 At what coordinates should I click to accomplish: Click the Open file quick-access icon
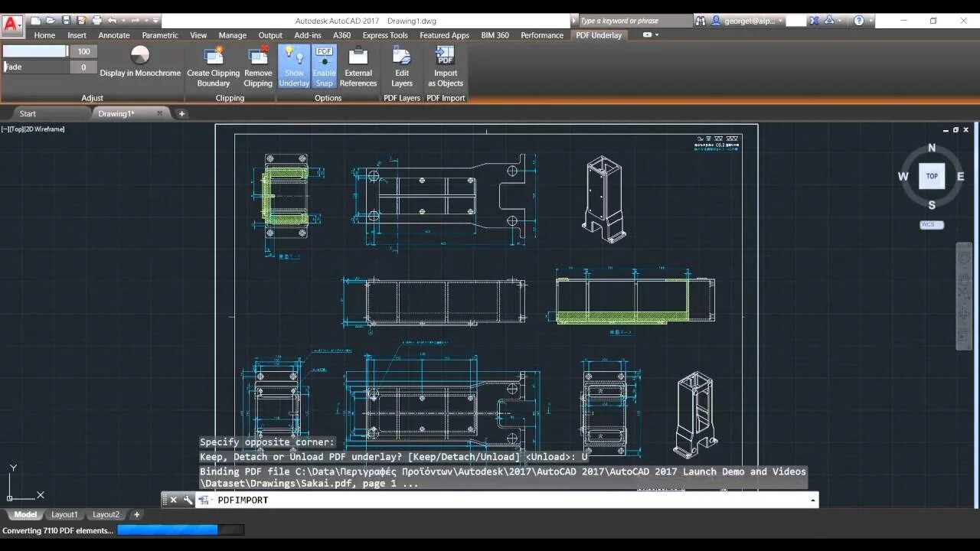click(x=51, y=21)
